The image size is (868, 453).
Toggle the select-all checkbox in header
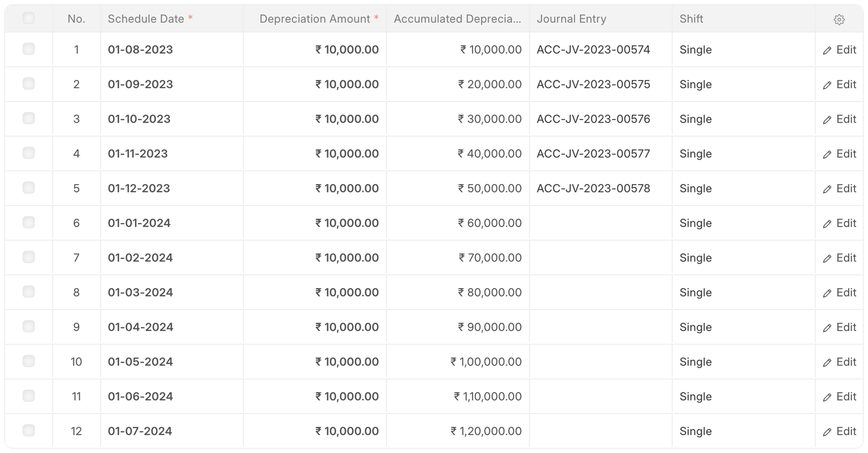pos(29,18)
